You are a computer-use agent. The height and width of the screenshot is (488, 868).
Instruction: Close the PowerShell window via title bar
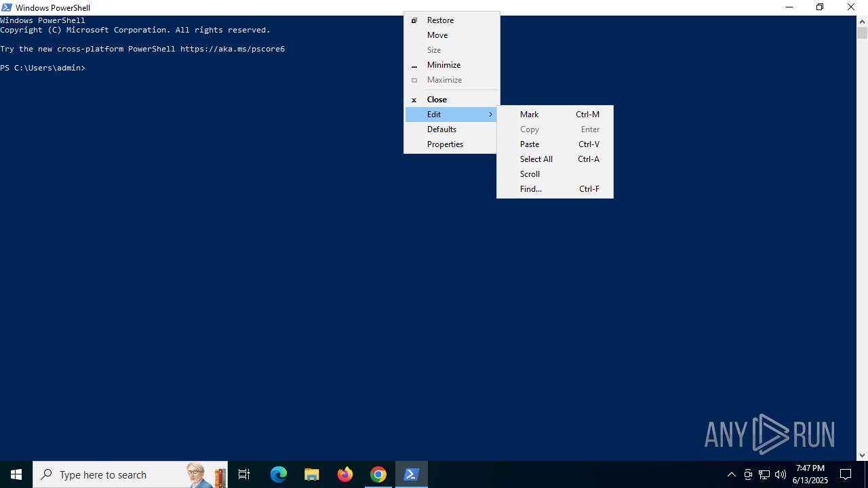point(852,7)
